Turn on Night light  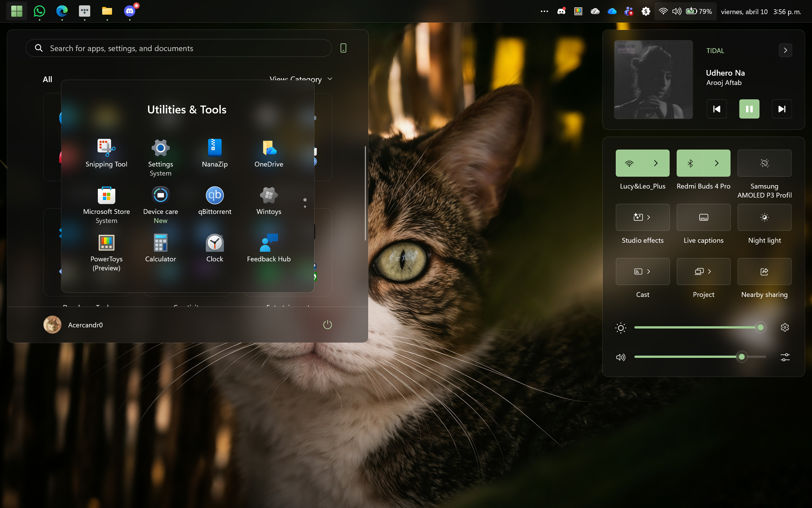764,217
